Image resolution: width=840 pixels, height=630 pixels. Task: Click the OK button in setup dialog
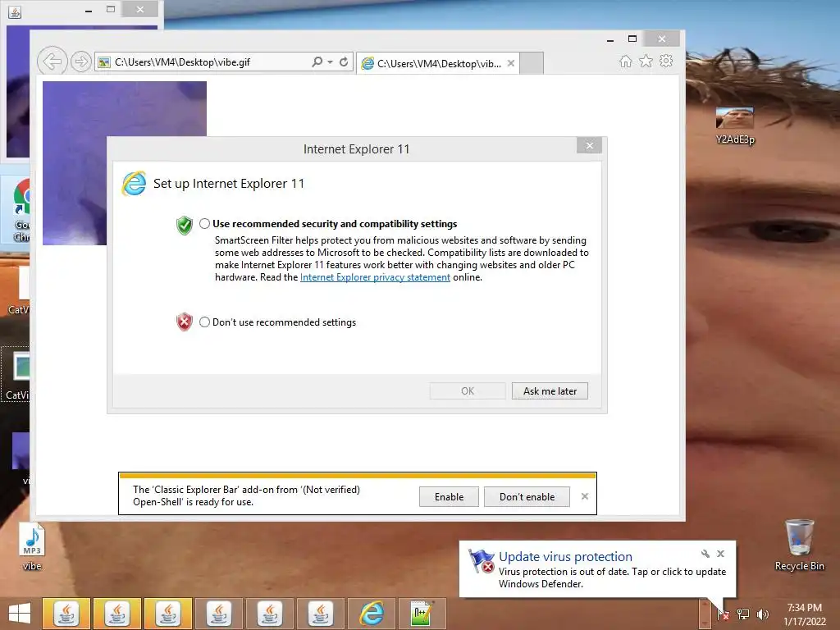point(467,391)
